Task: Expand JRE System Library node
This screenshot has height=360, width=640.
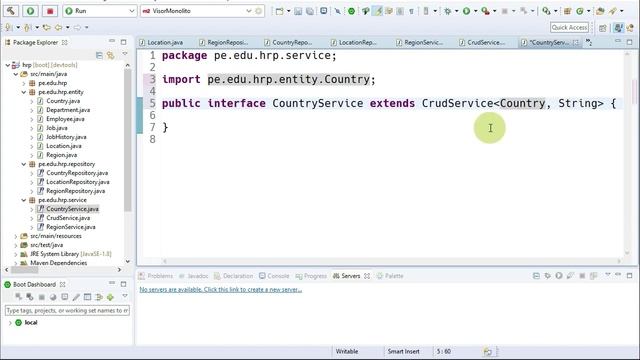Action: 16,254
